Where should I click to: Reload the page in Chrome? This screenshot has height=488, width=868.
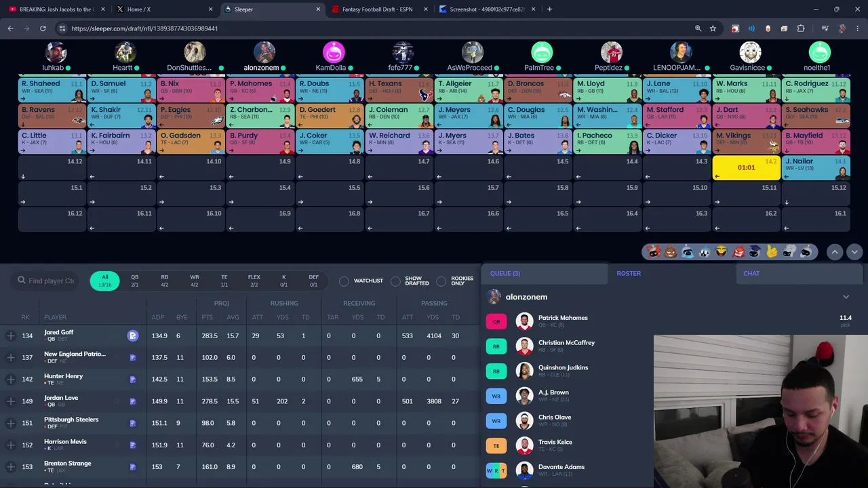43,28
